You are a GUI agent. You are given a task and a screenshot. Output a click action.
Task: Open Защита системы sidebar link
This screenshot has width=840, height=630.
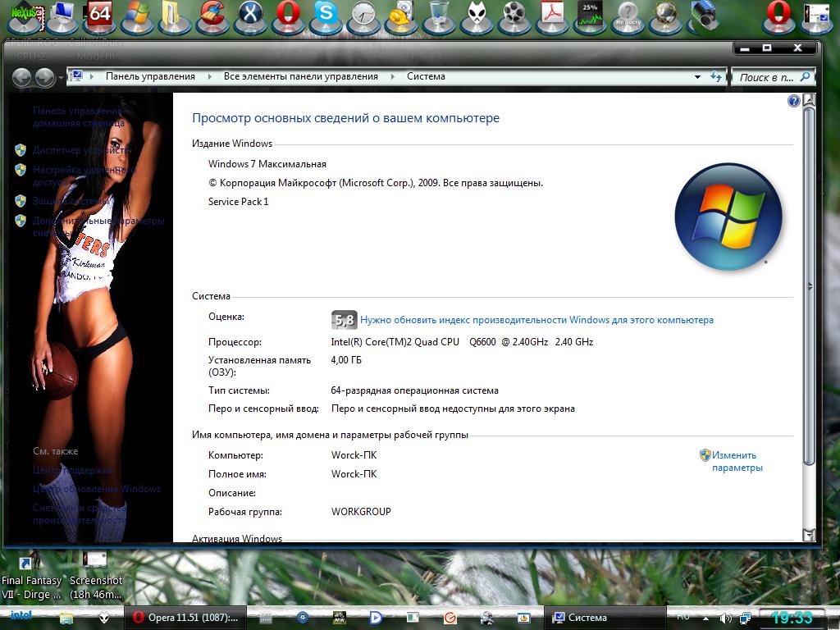71,201
